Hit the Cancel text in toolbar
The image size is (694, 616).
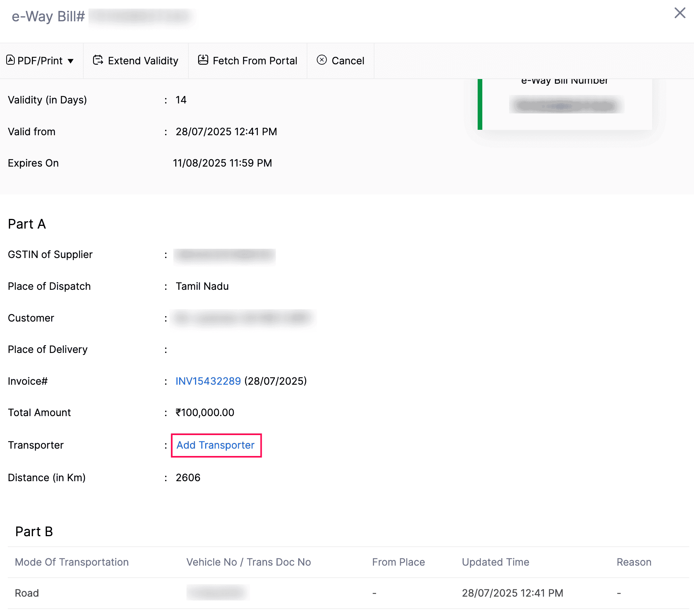(x=348, y=61)
